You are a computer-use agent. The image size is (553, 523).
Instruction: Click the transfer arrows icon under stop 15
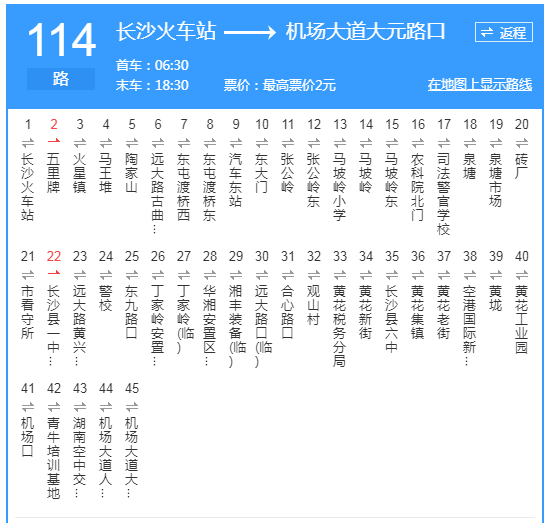[x=392, y=143]
